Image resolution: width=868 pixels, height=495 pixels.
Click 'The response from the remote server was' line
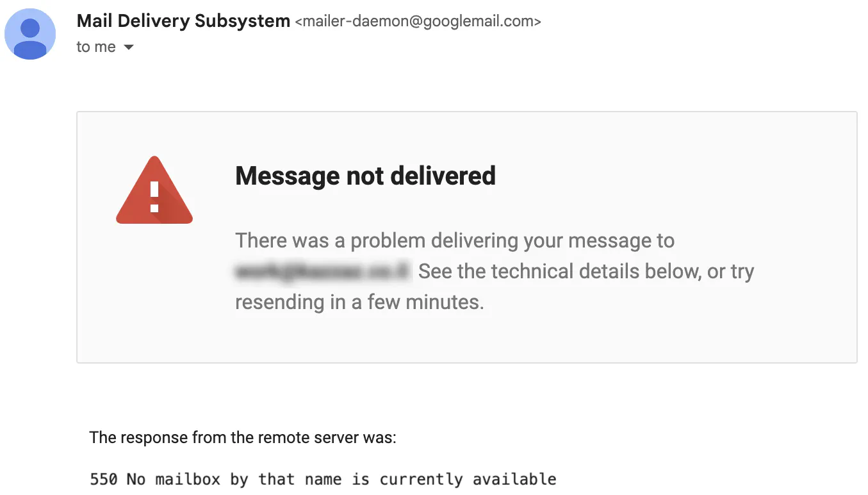[243, 438]
